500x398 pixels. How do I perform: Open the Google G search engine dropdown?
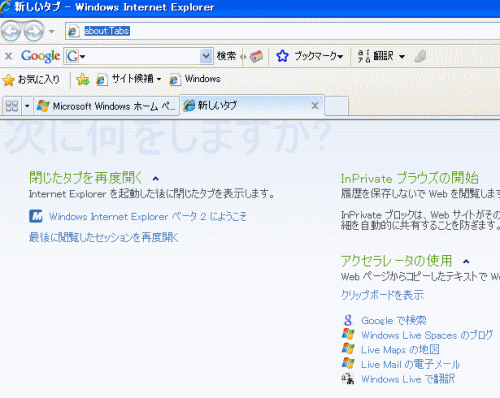click(x=76, y=56)
